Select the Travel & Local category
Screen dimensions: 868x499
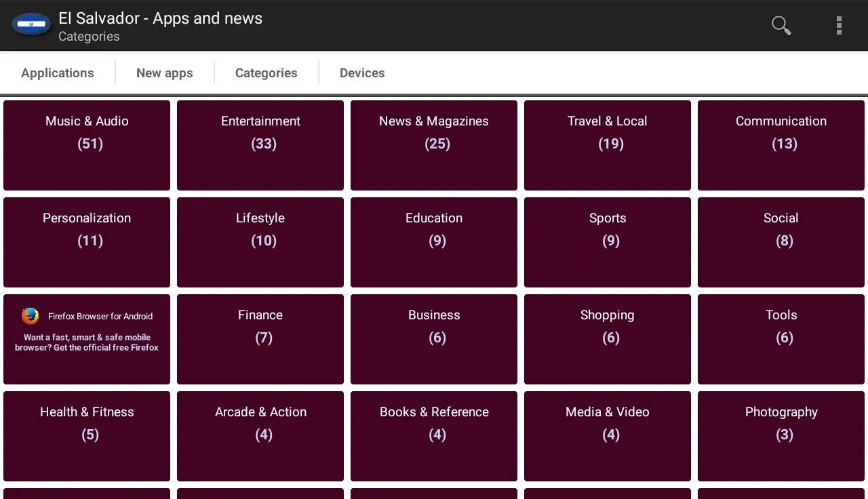pos(608,146)
